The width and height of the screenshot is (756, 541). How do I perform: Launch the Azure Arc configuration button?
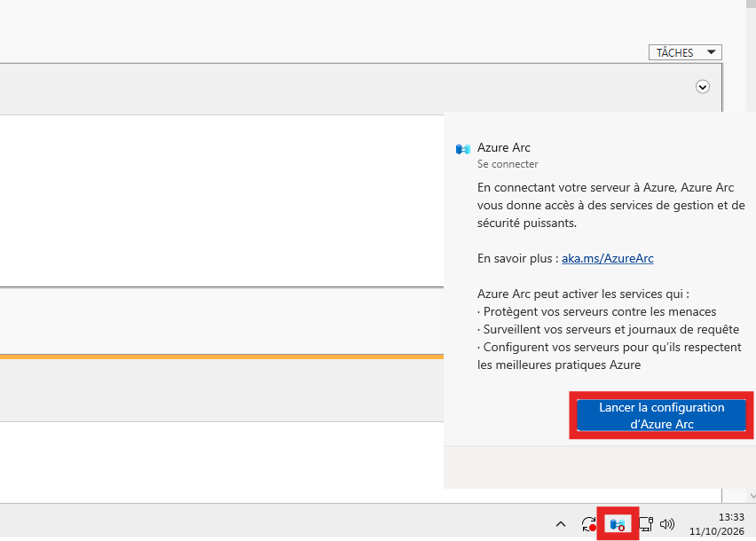click(x=661, y=415)
